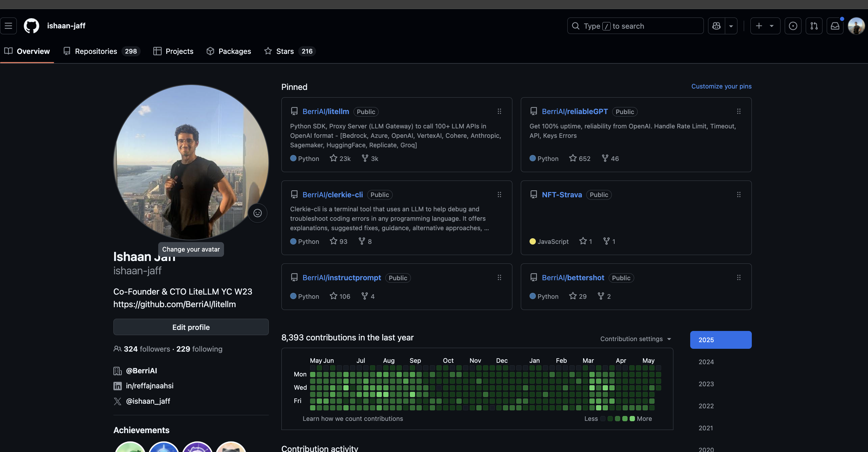Select the 2022 contributions year
This screenshot has width=868, height=452.
[x=706, y=406]
